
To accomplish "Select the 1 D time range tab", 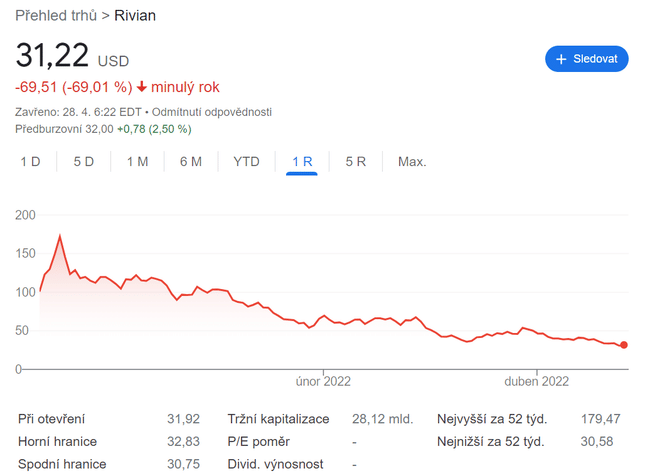I will (x=31, y=161).
